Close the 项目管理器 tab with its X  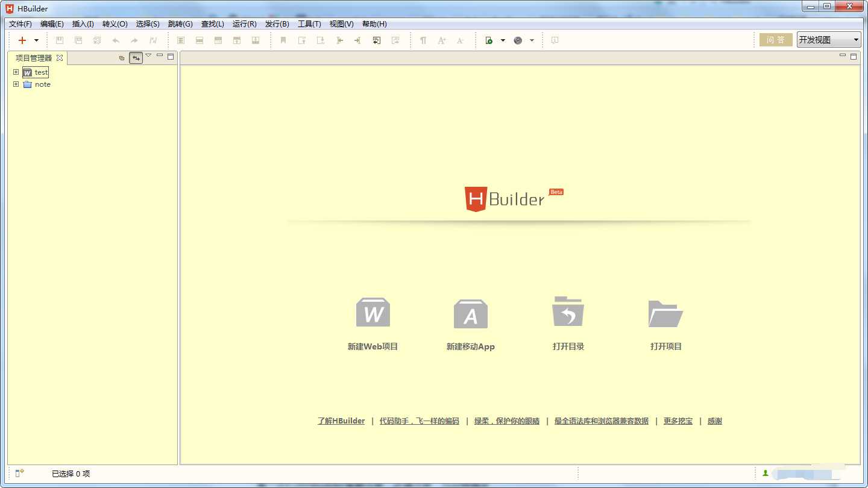pos(59,58)
